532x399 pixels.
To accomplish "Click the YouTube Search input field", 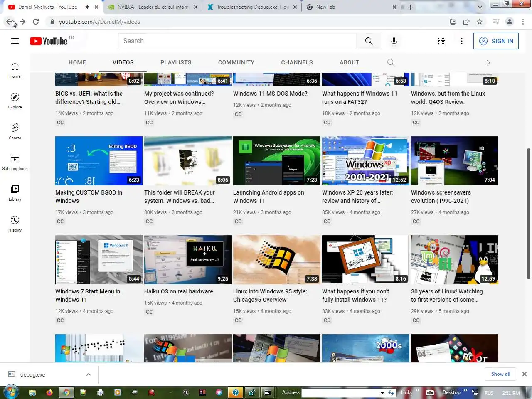I will [237, 41].
